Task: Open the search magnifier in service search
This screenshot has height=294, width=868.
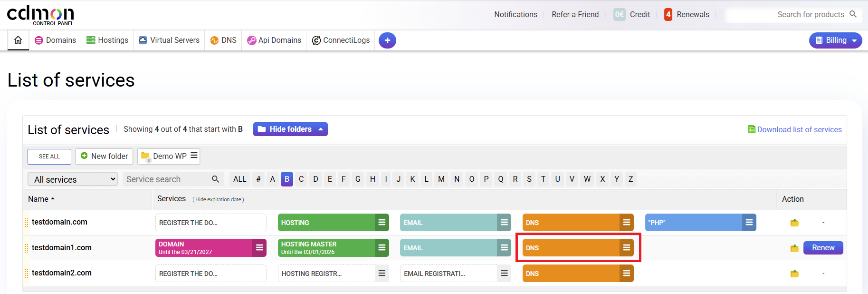Action: pos(215,179)
